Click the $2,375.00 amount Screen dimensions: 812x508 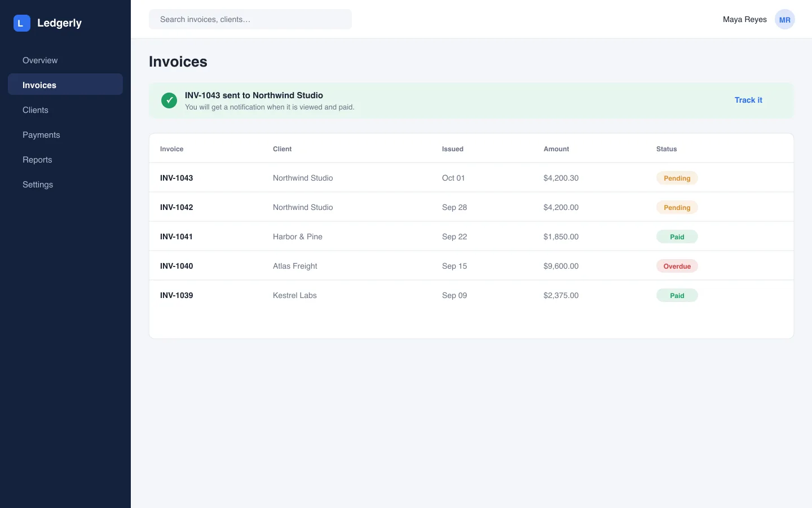561,295
